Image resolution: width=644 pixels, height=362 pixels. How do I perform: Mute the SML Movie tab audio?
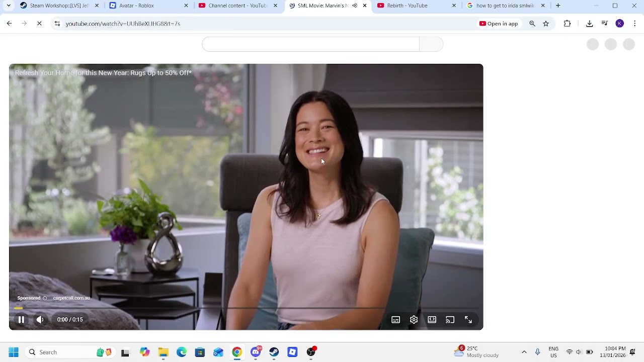[x=355, y=6]
